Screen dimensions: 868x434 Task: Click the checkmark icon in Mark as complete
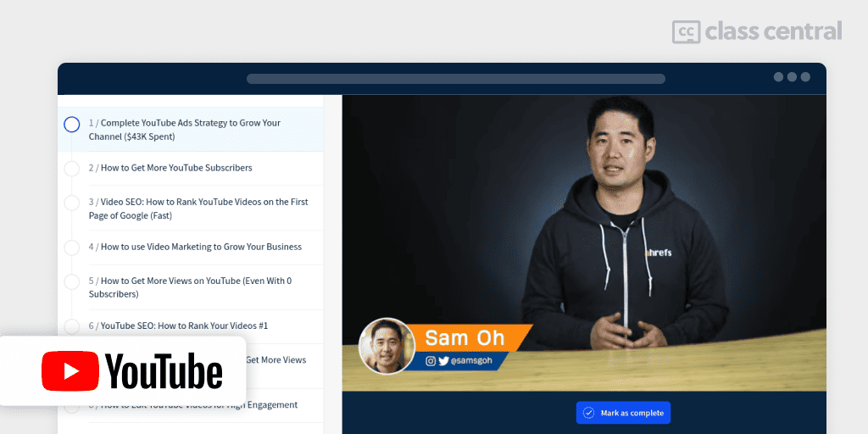(x=589, y=413)
